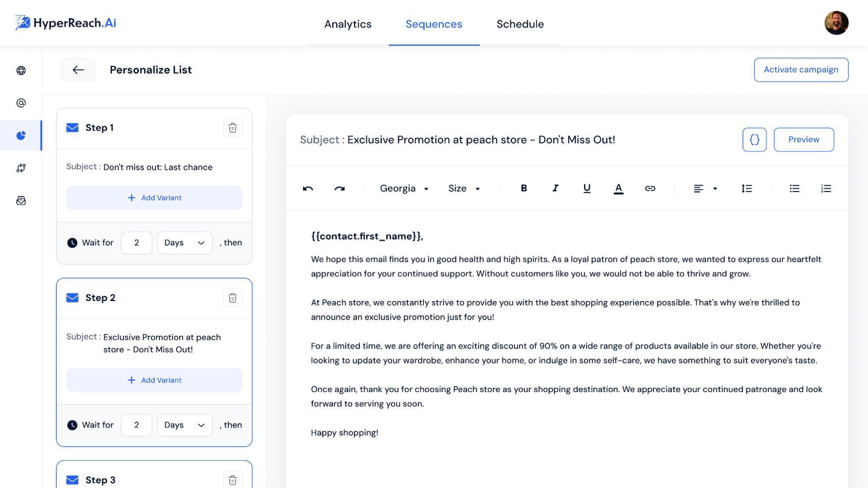This screenshot has height=488, width=868.
Task: Click the italic formatting icon
Action: click(x=554, y=188)
